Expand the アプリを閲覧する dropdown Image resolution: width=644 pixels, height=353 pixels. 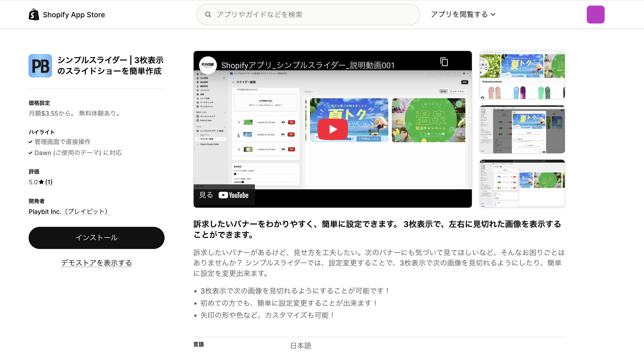click(463, 15)
